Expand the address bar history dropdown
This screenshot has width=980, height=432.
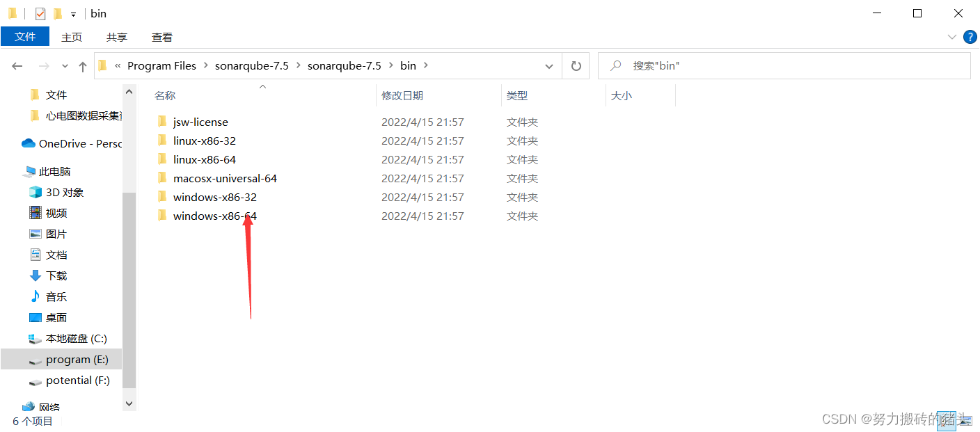pyautogui.click(x=549, y=66)
